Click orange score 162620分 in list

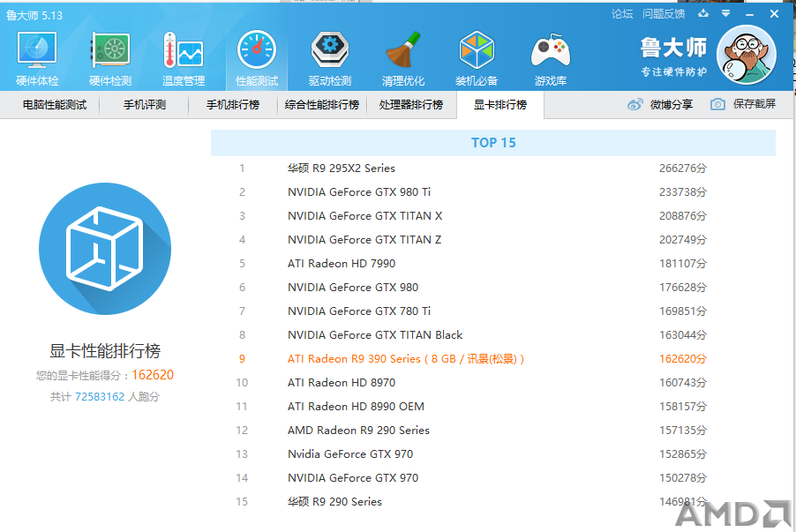pos(683,359)
